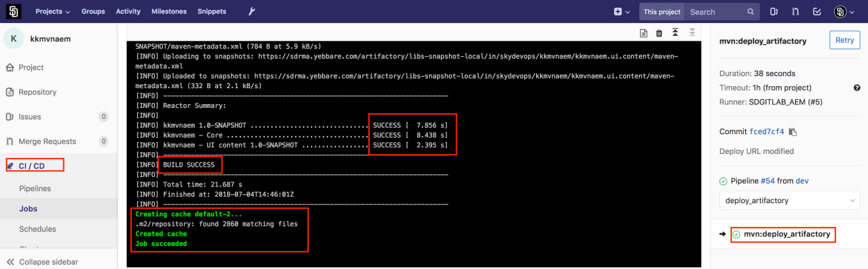Open the dev branch link
The image size is (868, 269).
point(801,181)
